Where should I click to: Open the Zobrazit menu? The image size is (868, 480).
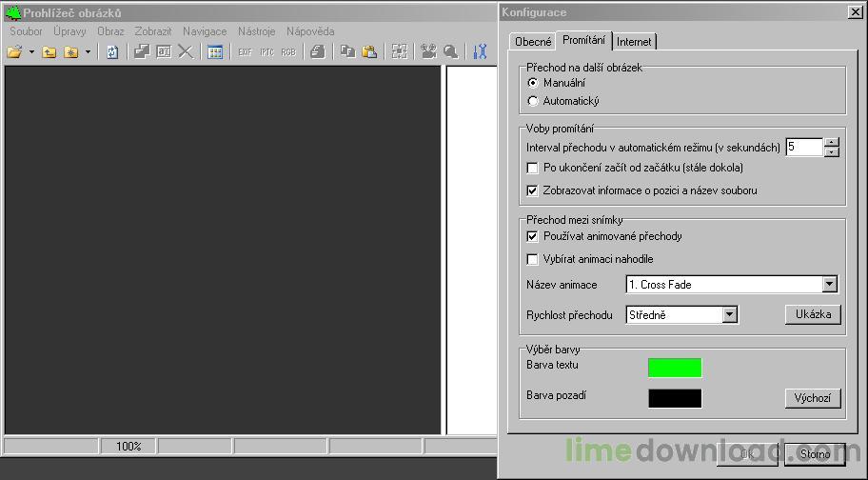pos(153,31)
